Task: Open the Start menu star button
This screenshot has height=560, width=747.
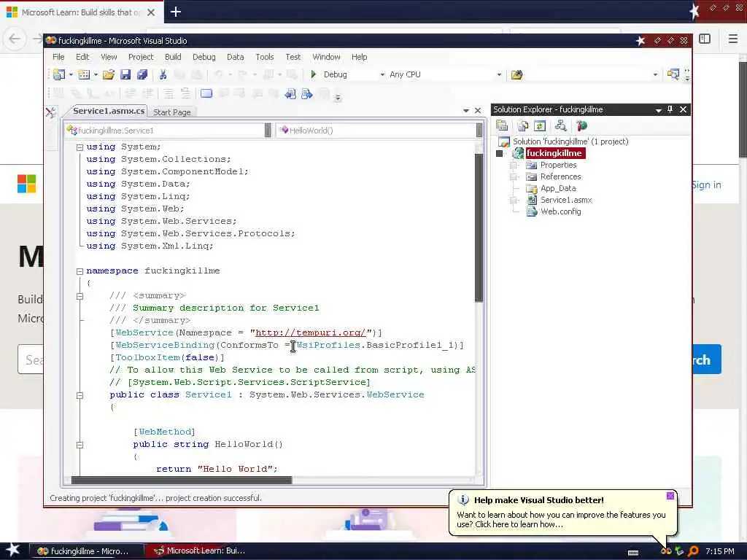Action: point(12,550)
